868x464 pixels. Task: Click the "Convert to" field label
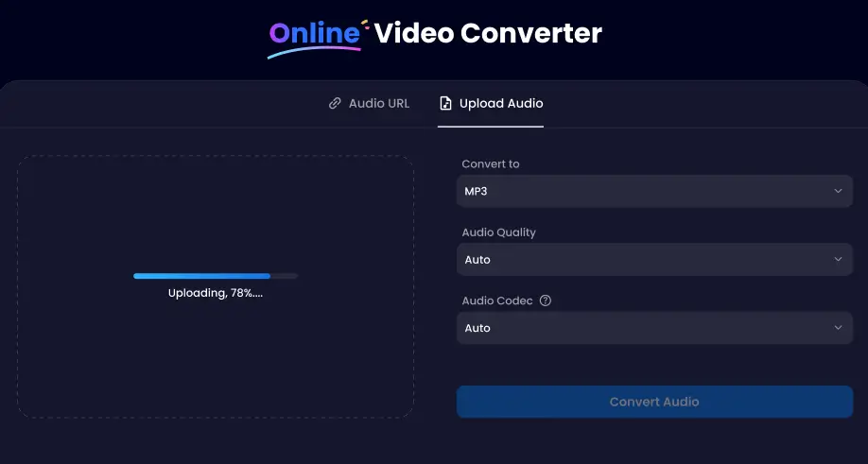coord(490,164)
